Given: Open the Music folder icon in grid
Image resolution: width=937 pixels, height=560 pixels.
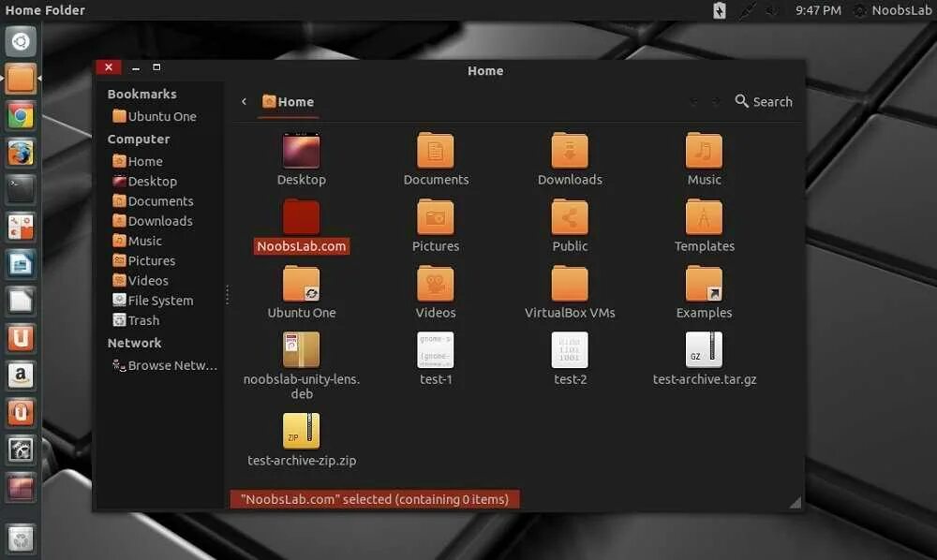Looking at the screenshot, I should click(704, 151).
